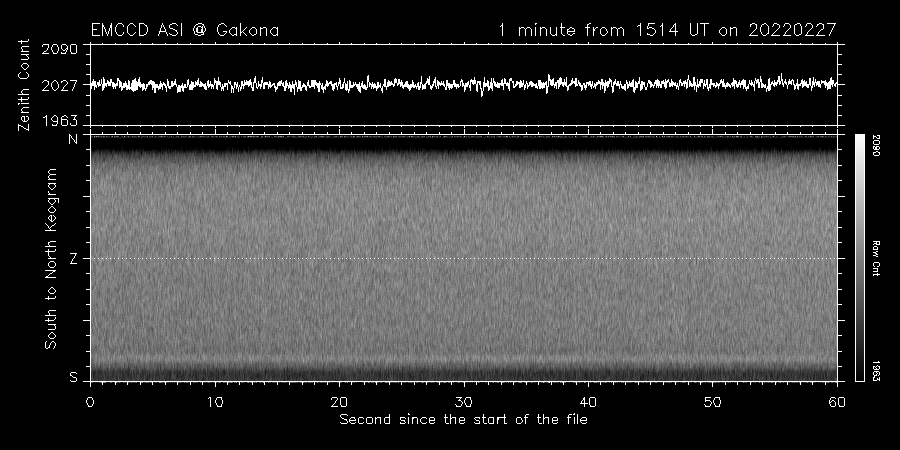Click the N (north) axis marker

[73, 139]
